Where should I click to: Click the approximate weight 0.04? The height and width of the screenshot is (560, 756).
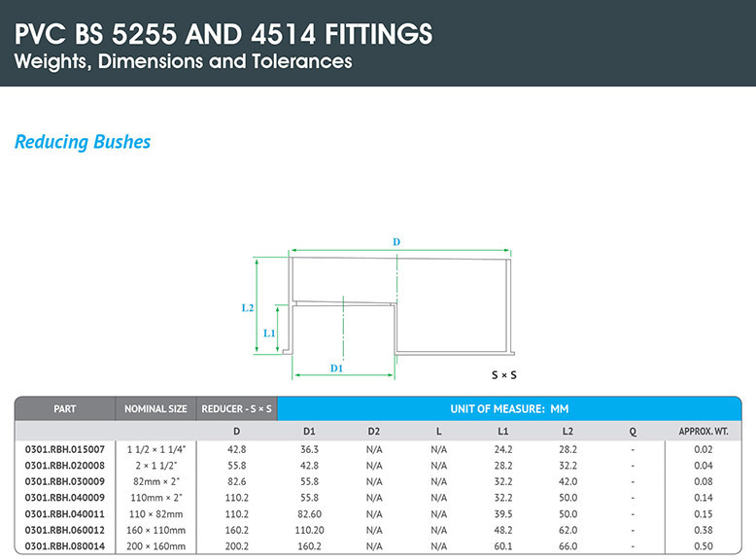[x=704, y=466]
